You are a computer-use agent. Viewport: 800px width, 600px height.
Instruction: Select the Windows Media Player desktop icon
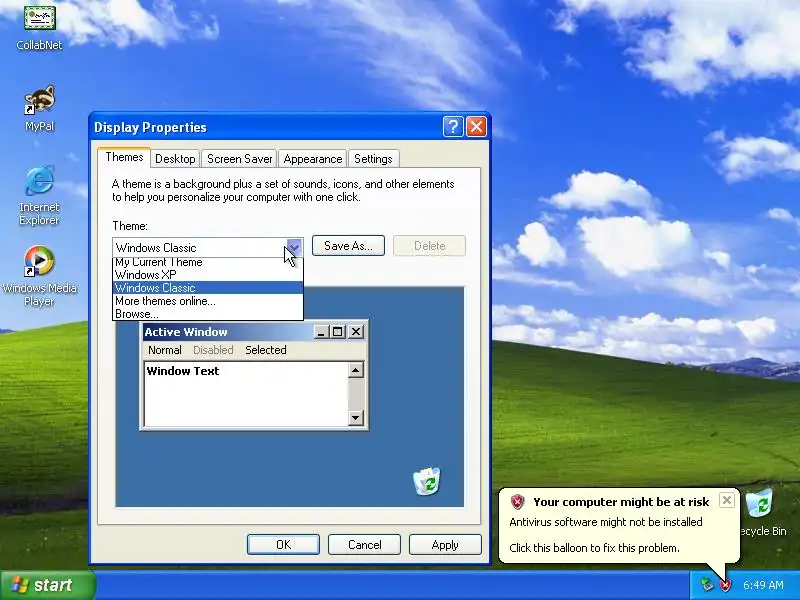[39, 276]
